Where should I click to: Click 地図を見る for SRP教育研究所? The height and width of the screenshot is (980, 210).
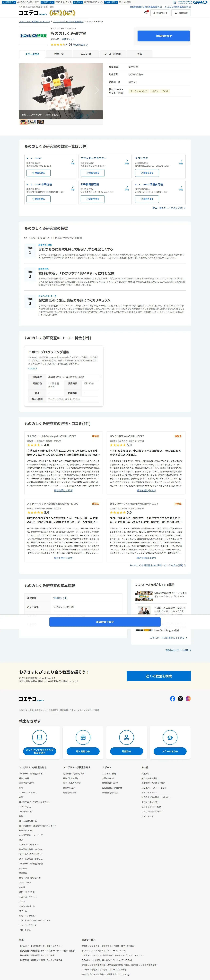coord(93,199)
